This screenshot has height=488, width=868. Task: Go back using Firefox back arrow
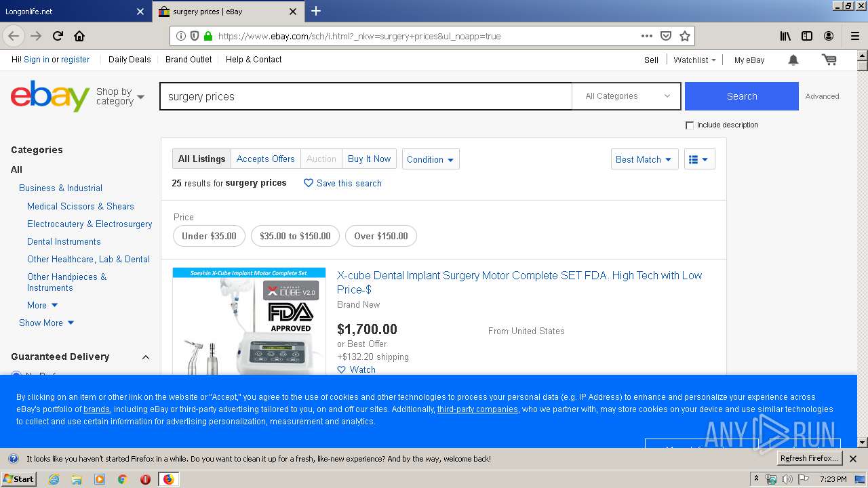14,36
